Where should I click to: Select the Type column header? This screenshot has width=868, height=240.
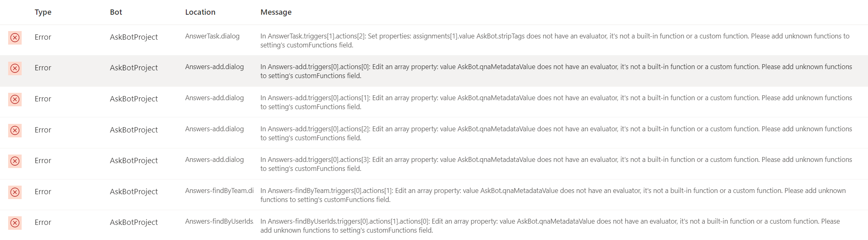[x=43, y=12]
